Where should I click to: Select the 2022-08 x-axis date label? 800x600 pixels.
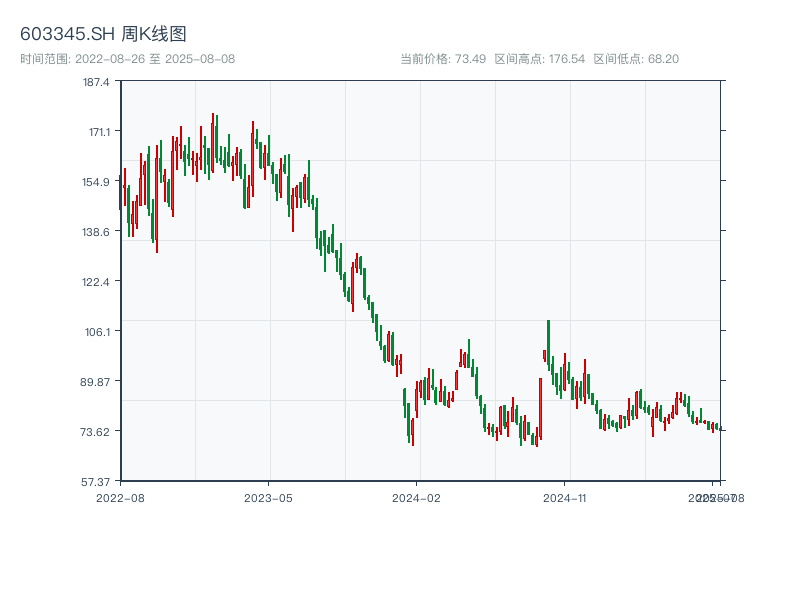click(120, 497)
